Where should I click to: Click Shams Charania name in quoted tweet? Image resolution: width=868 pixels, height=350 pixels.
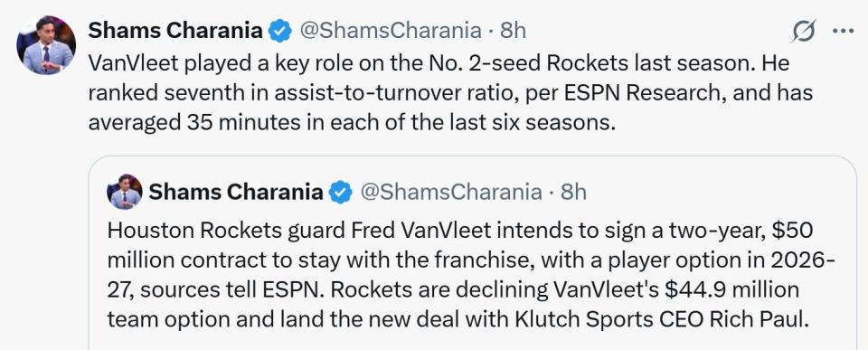(x=236, y=192)
